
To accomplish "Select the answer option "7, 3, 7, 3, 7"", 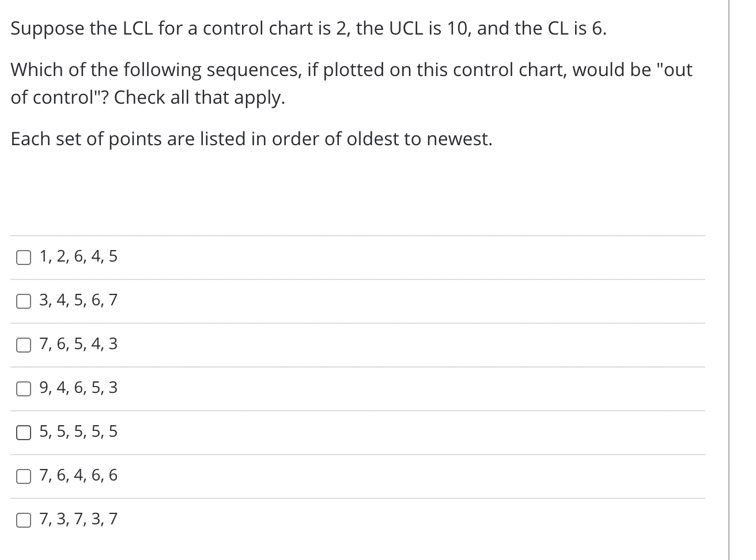I will point(78,519).
